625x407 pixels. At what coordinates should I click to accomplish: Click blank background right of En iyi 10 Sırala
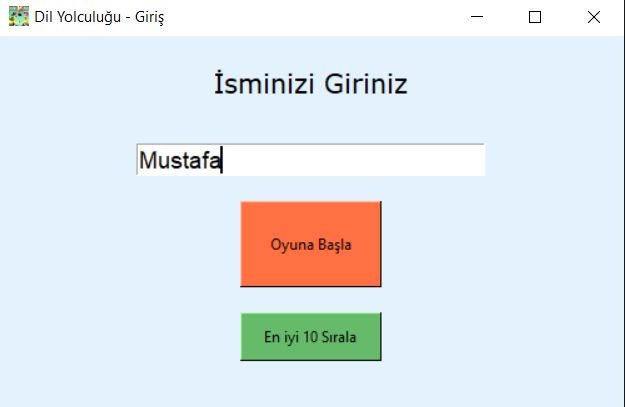click(500, 336)
